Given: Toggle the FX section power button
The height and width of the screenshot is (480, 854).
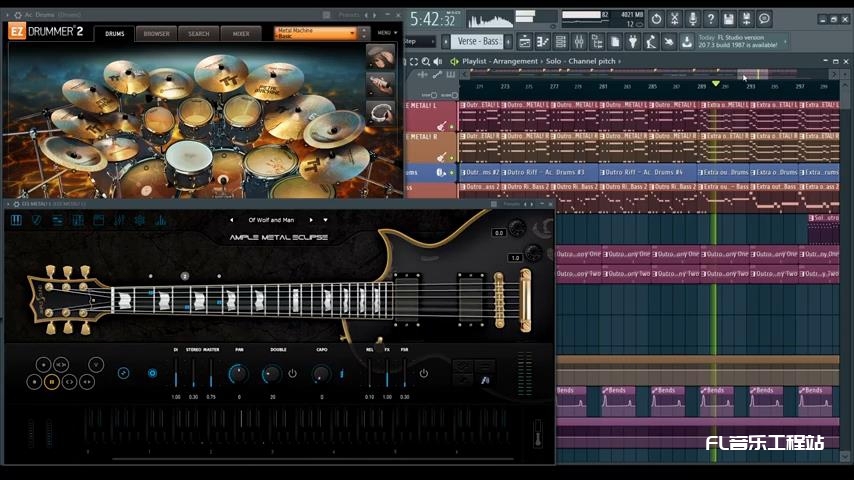Looking at the screenshot, I should (423, 374).
